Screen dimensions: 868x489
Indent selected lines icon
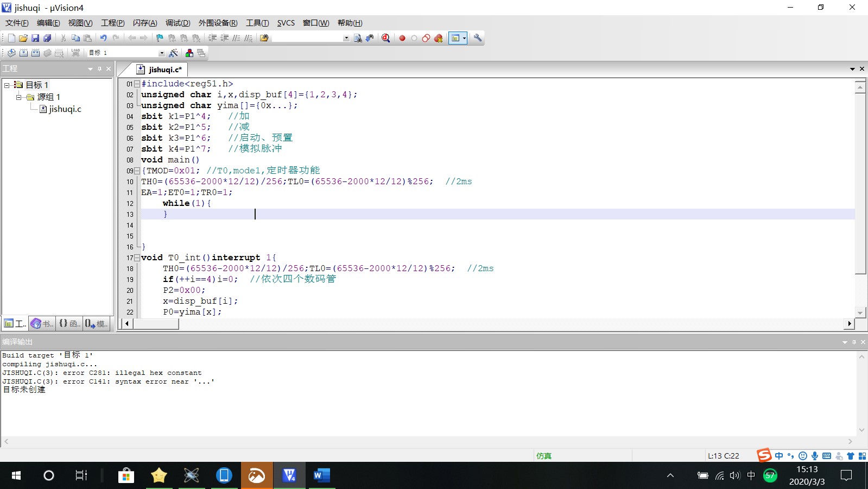pos(212,38)
